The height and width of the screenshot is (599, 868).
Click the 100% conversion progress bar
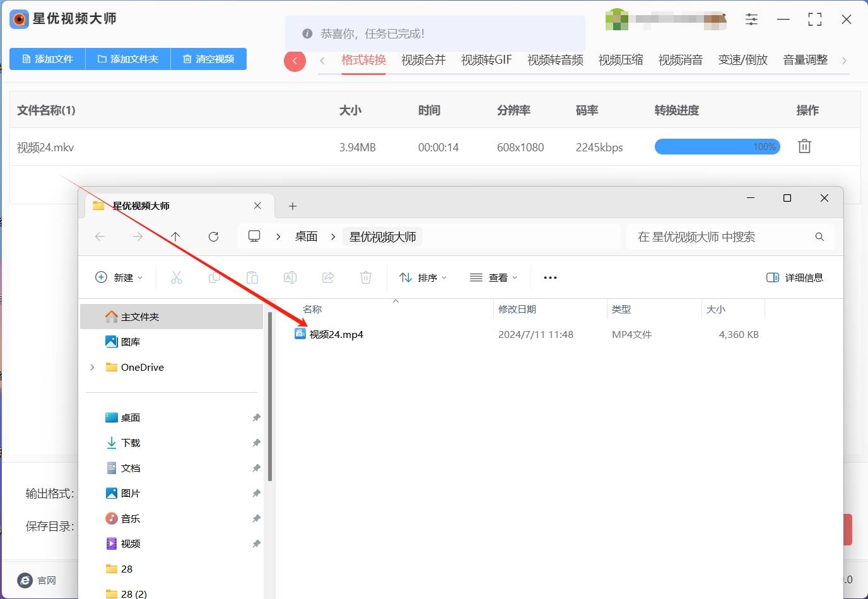pos(718,147)
